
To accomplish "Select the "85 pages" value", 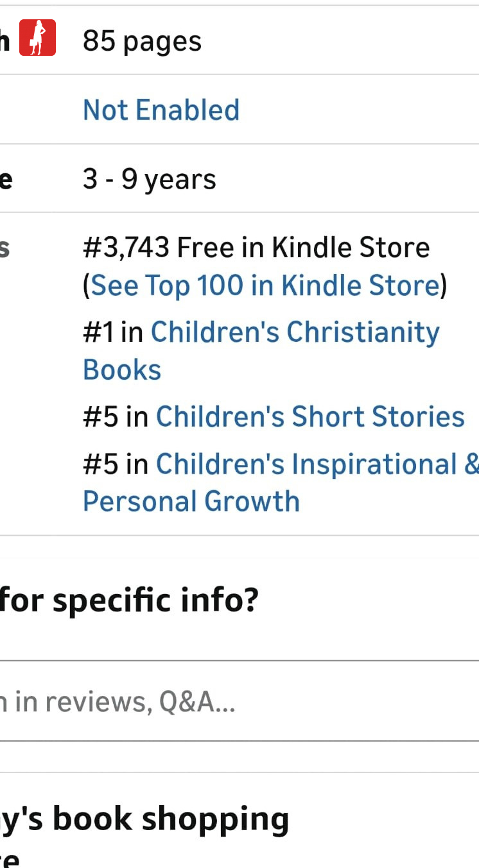I will pyautogui.click(x=142, y=42).
